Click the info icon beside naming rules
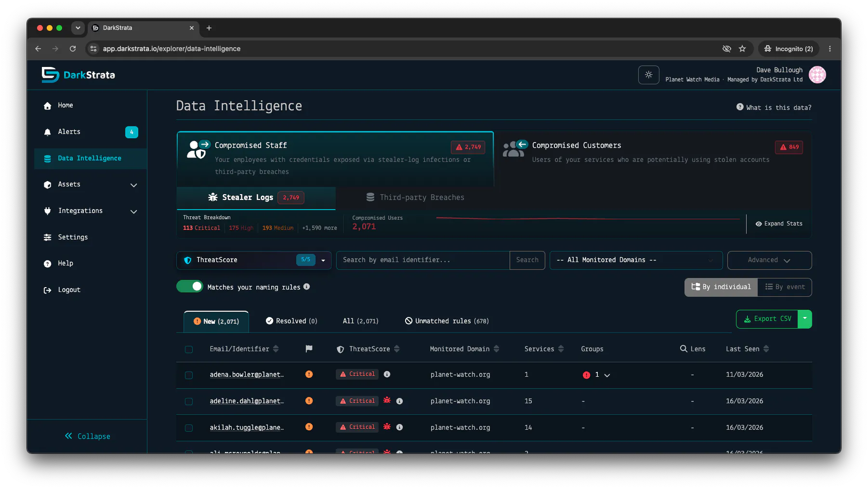868x489 pixels. (x=306, y=287)
